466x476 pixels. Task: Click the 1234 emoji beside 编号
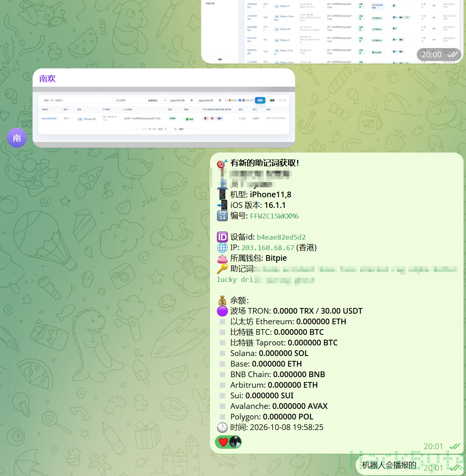pyautogui.click(x=222, y=216)
